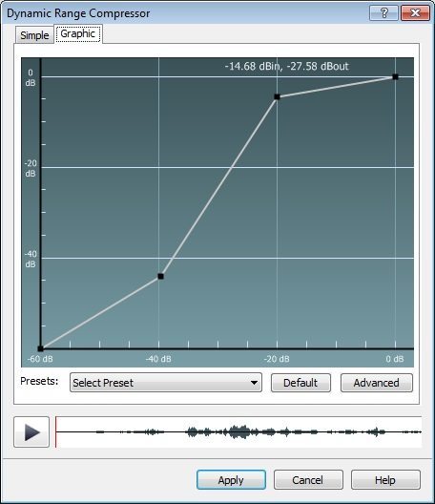
Task: Click the title bar question mark help icon
Action: [x=383, y=12]
